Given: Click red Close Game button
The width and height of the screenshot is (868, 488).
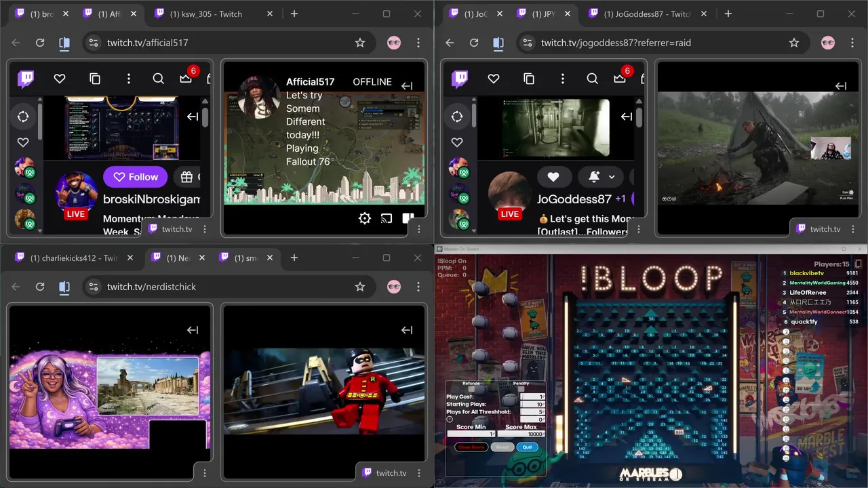Looking at the screenshot, I should 471,447.
